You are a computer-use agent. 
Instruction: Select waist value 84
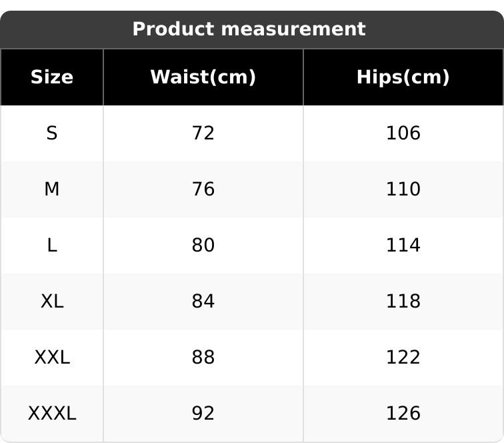point(203,302)
